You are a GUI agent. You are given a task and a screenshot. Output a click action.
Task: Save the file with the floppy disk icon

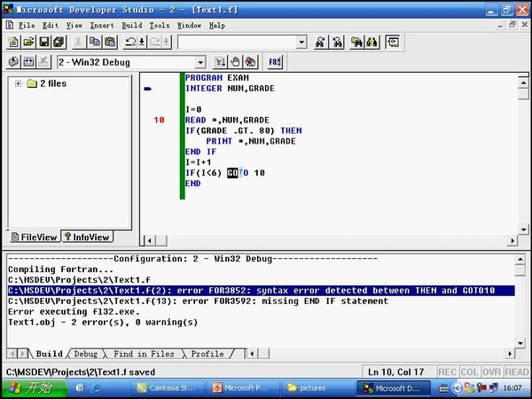coord(43,42)
